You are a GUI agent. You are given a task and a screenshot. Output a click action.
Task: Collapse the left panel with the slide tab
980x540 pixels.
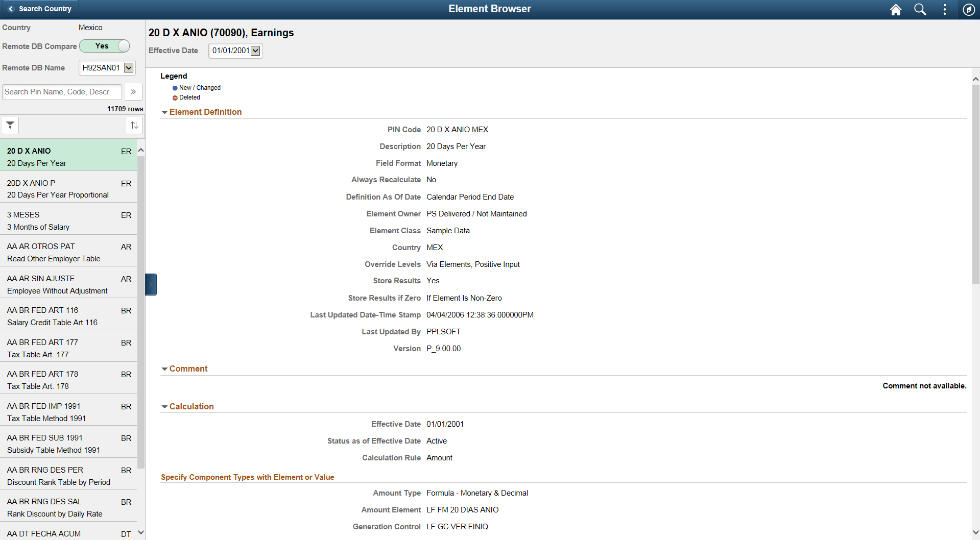[x=150, y=284]
